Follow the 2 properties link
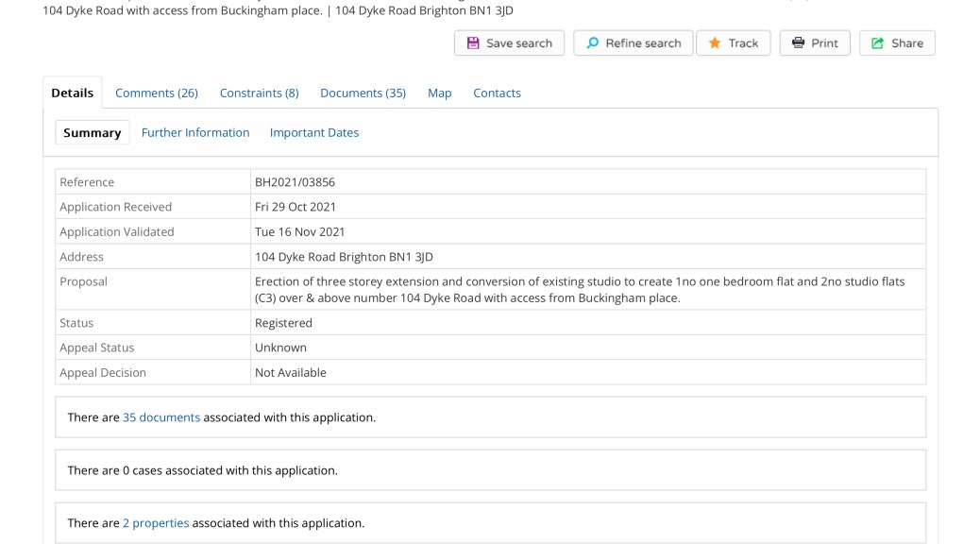The image size is (980, 544). (156, 523)
